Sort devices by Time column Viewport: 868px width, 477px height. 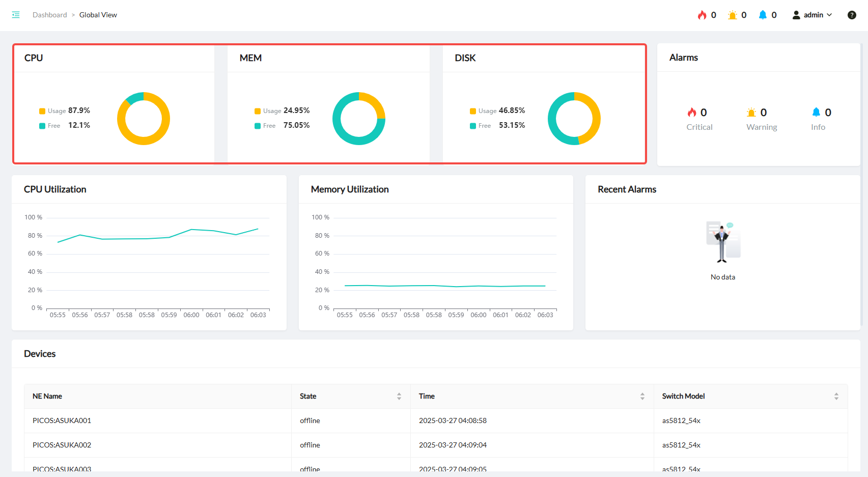pos(642,396)
